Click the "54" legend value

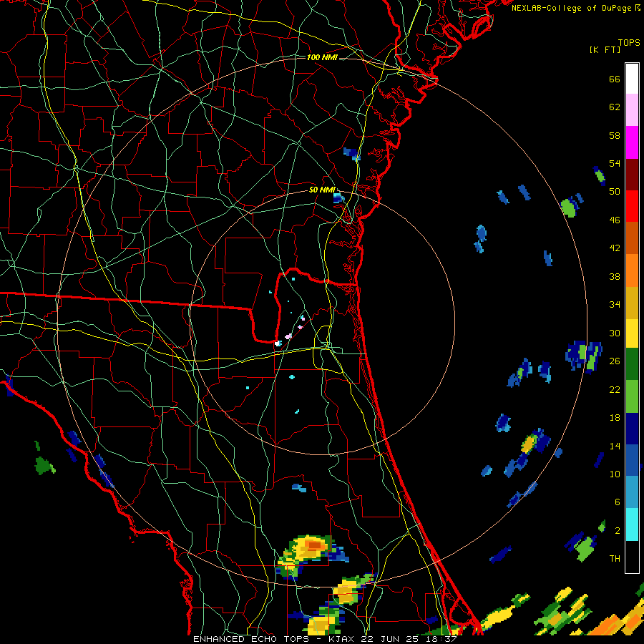coord(615,163)
